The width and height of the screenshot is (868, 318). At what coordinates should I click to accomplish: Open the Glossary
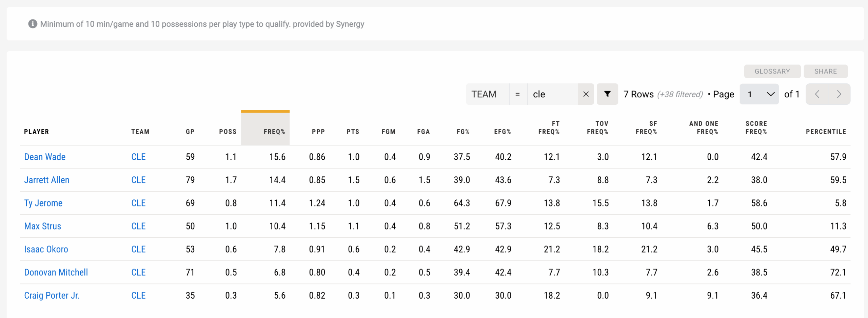click(772, 71)
